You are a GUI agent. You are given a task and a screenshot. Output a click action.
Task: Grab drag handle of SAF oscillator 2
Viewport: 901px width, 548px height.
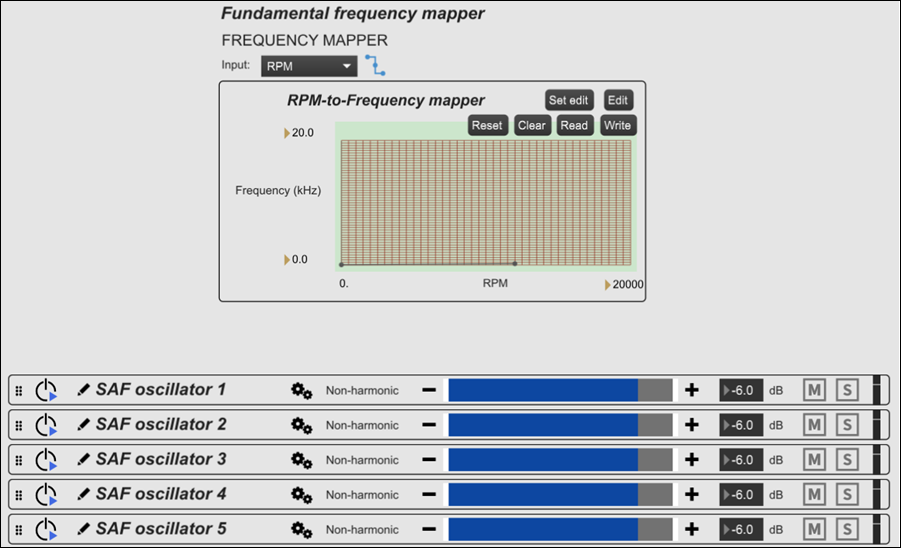click(19, 426)
